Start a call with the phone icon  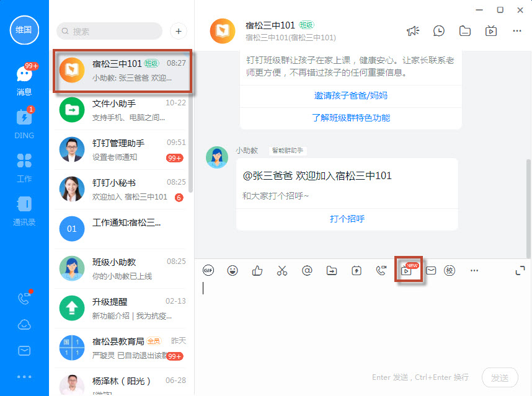381,271
